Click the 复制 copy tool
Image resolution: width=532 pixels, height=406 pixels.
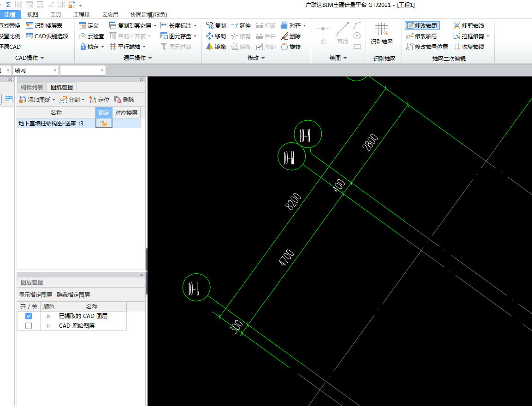(216, 26)
